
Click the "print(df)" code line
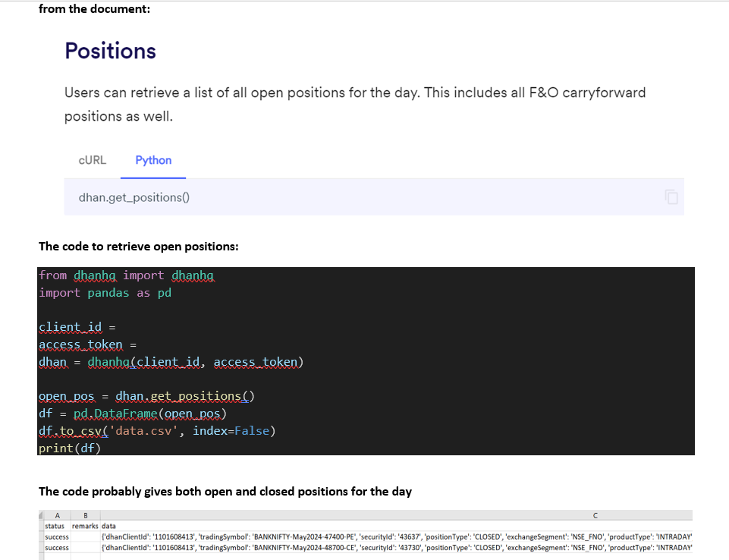[70, 448]
